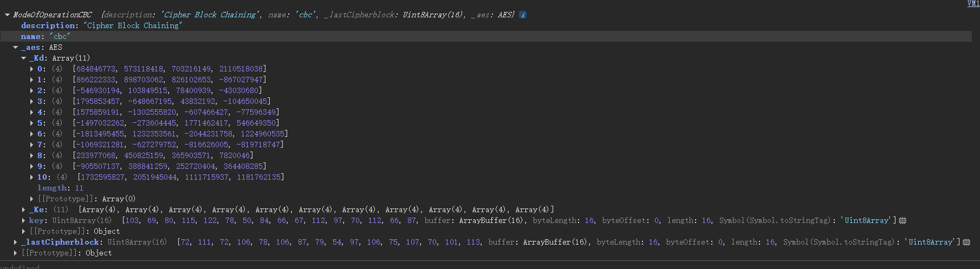The height and width of the screenshot is (269, 980).
Task: Expand _Kd row 8 array
Action: pyautogui.click(x=32, y=155)
